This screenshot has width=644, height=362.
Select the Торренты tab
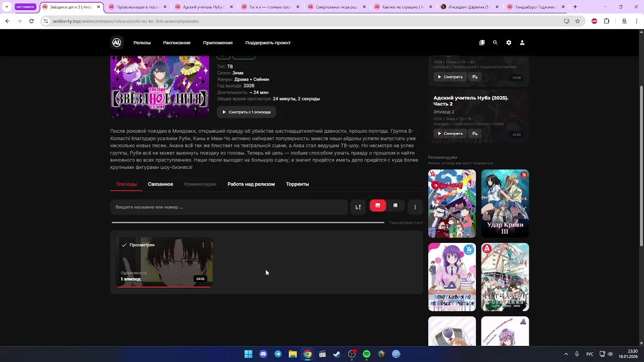(297, 184)
